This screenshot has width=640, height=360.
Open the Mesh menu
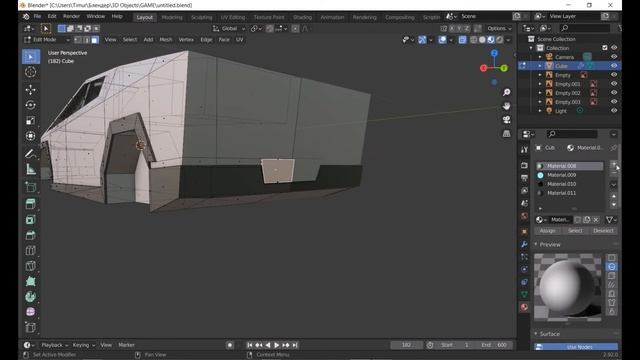pos(165,40)
